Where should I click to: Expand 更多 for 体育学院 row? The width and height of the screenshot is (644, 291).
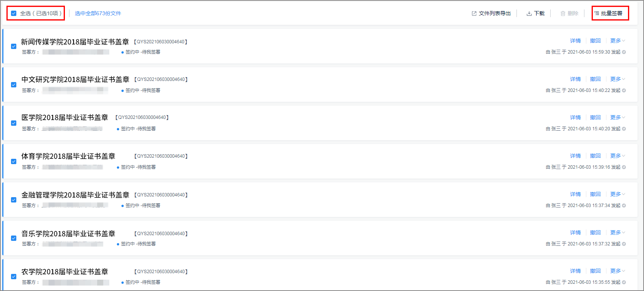tap(617, 156)
